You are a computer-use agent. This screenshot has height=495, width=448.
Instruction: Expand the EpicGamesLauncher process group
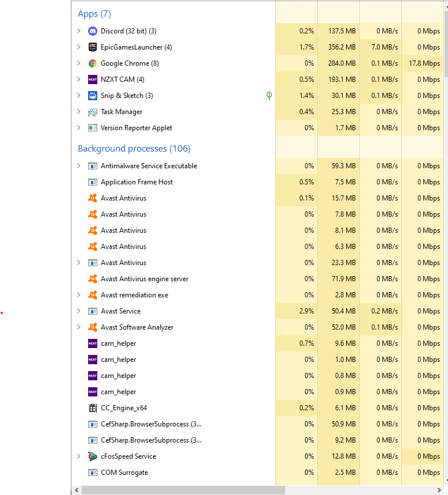click(79, 47)
